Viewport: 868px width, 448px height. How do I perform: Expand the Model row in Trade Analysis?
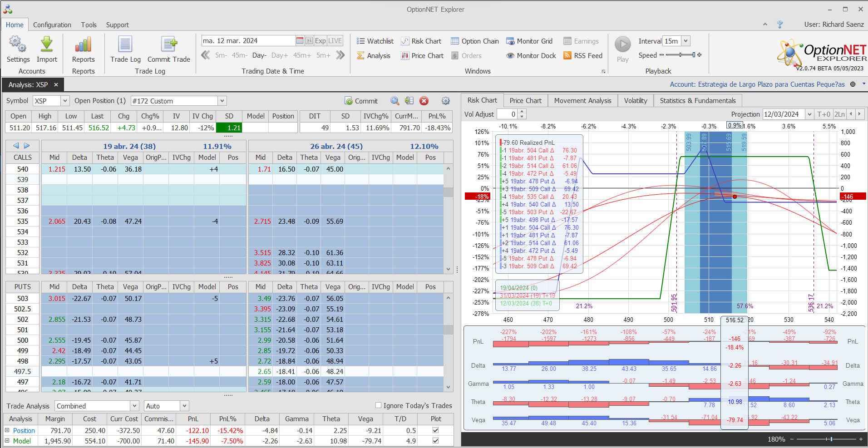(7, 441)
